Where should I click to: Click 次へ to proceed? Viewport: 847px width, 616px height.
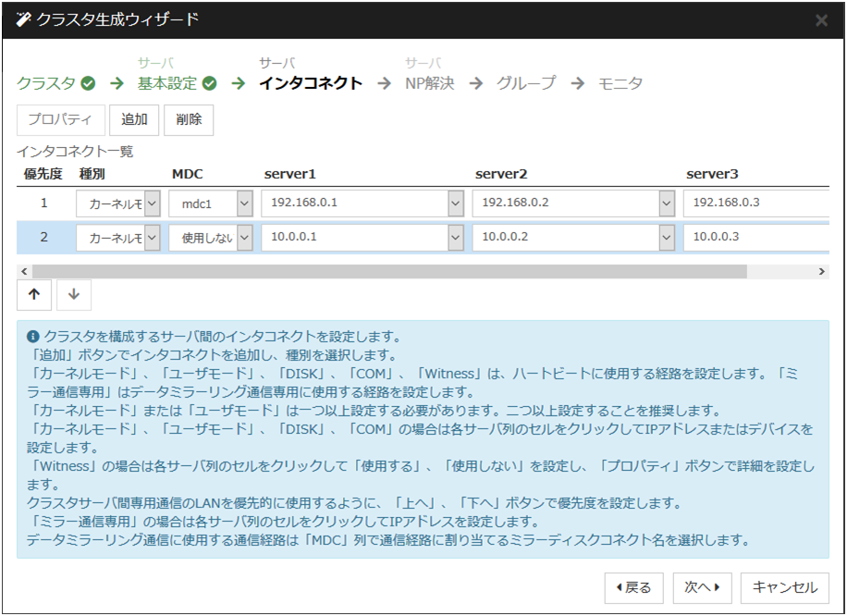click(702, 587)
